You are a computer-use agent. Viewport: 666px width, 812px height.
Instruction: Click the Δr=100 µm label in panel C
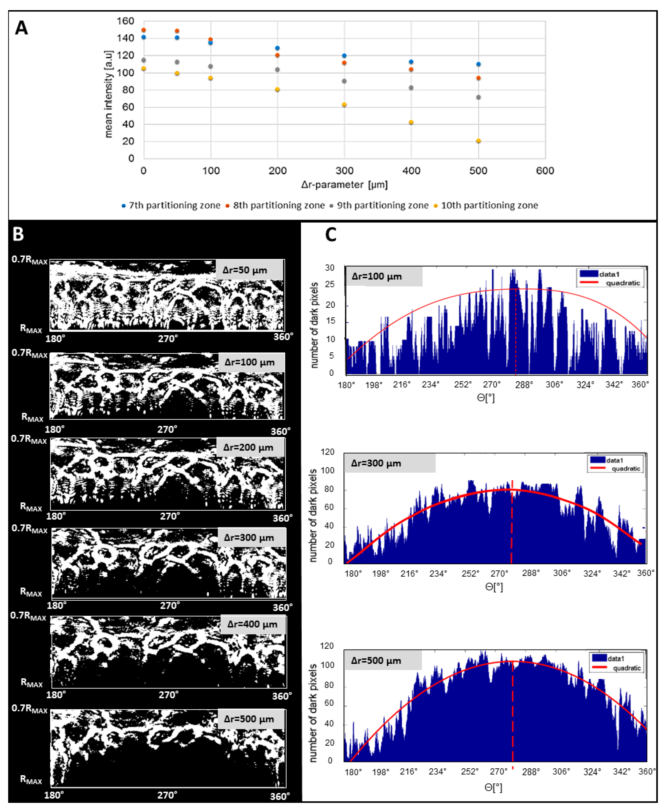377,277
